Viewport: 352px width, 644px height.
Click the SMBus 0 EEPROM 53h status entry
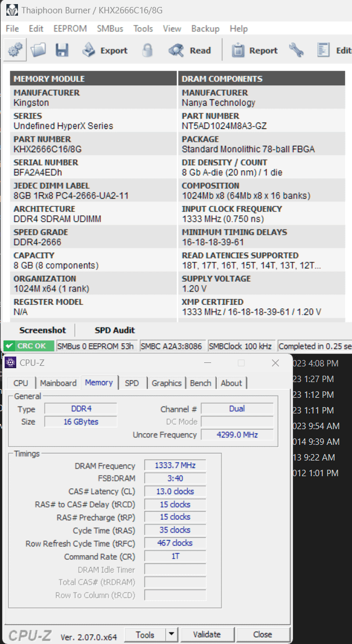point(96,346)
